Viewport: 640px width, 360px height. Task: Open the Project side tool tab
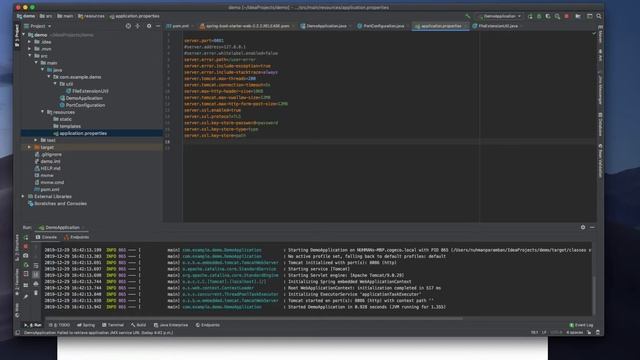17,35
